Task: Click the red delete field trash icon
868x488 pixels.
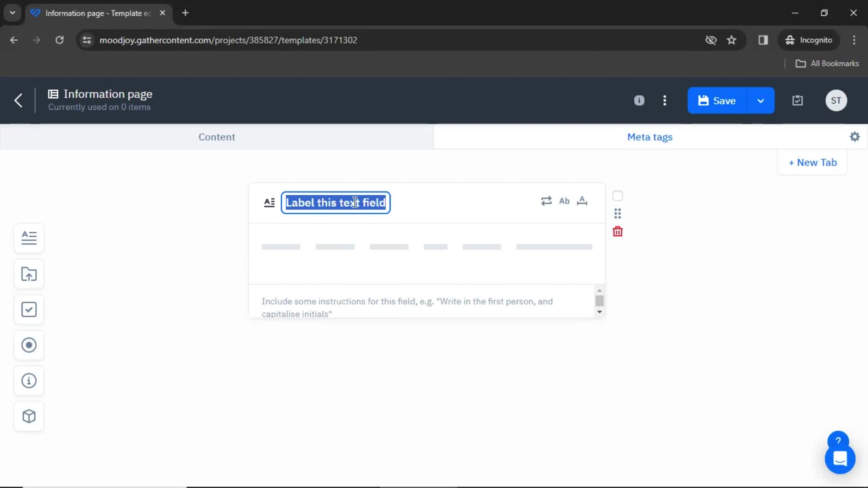Action: click(x=618, y=231)
